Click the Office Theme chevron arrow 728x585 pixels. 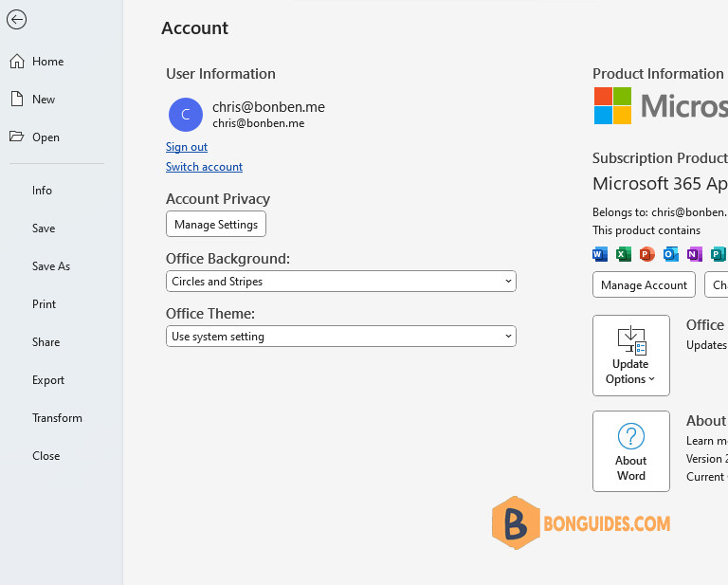pyautogui.click(x=508, y=337)
